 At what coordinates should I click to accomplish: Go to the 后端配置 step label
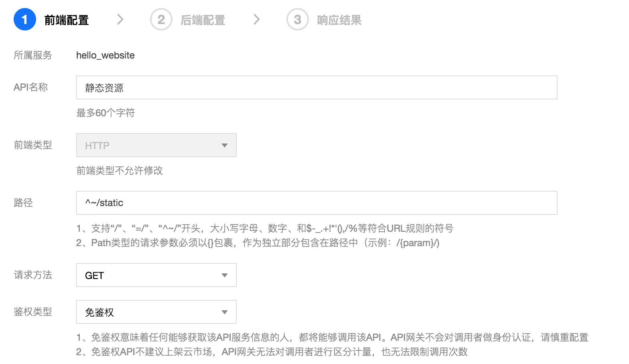point(203,20)
